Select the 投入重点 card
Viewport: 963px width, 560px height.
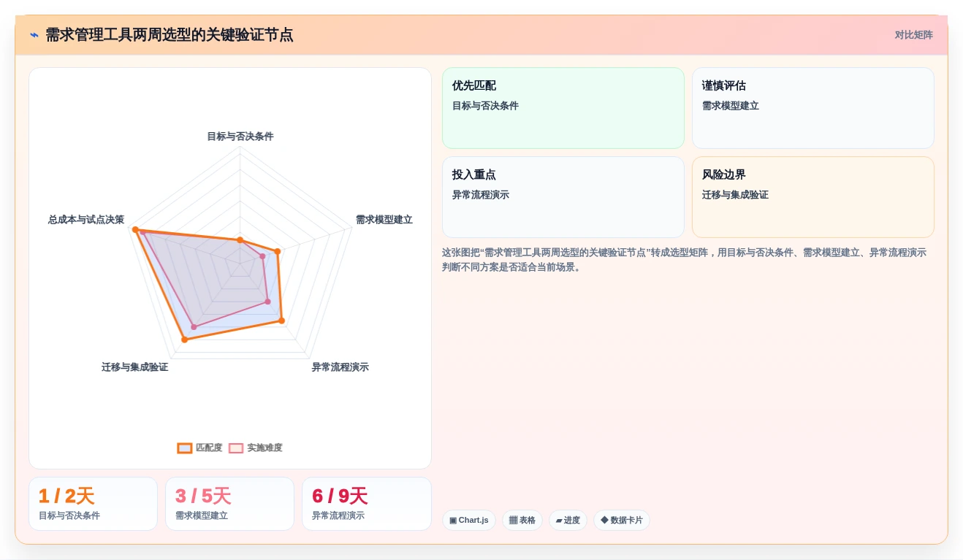[x=563, y=197]
